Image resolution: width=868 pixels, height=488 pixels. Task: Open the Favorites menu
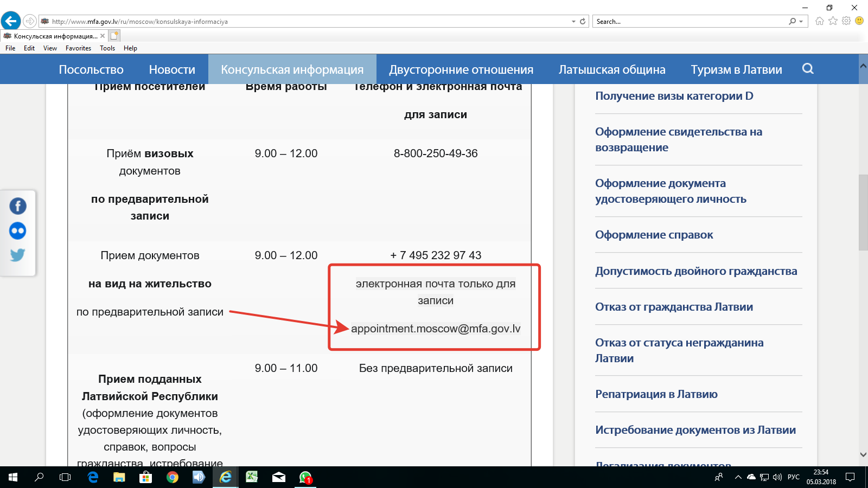(x=78, y=48)
